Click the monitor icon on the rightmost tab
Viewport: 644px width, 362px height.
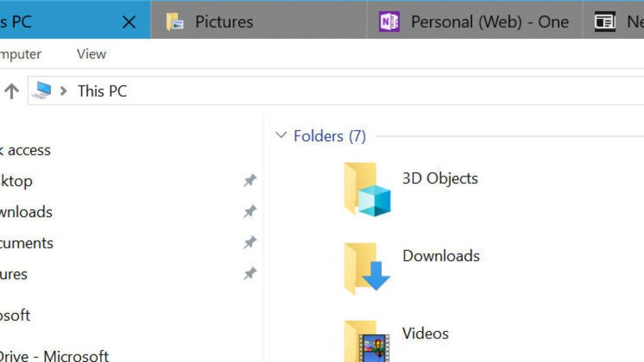(606, 21)
